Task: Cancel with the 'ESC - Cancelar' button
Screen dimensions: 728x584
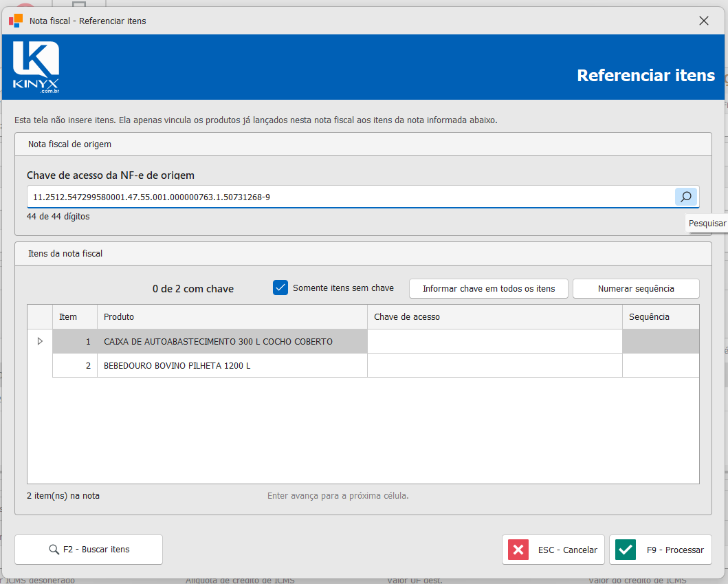Action: click(553, 550)
